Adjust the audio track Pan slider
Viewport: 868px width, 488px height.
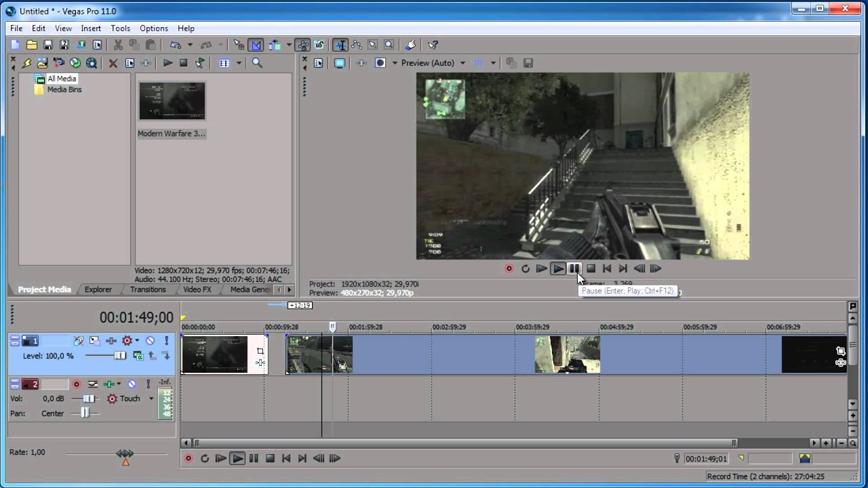click(x=85, y=413)
